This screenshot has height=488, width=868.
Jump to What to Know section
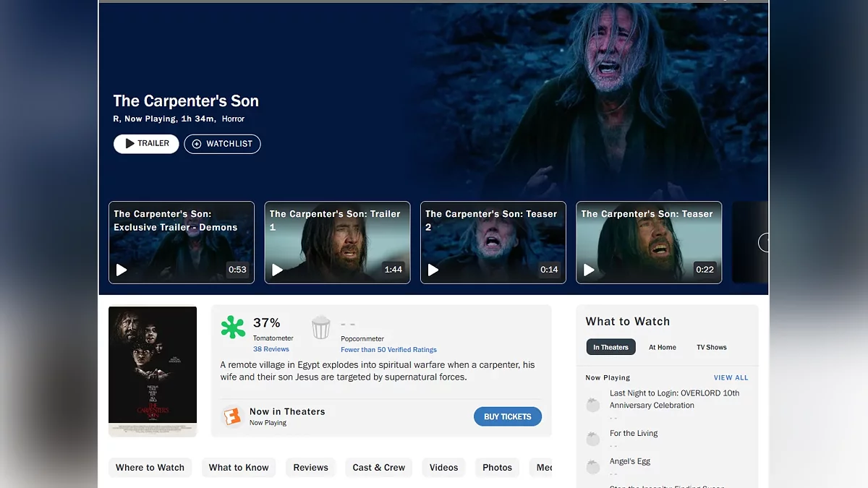(x=239, y=468)
